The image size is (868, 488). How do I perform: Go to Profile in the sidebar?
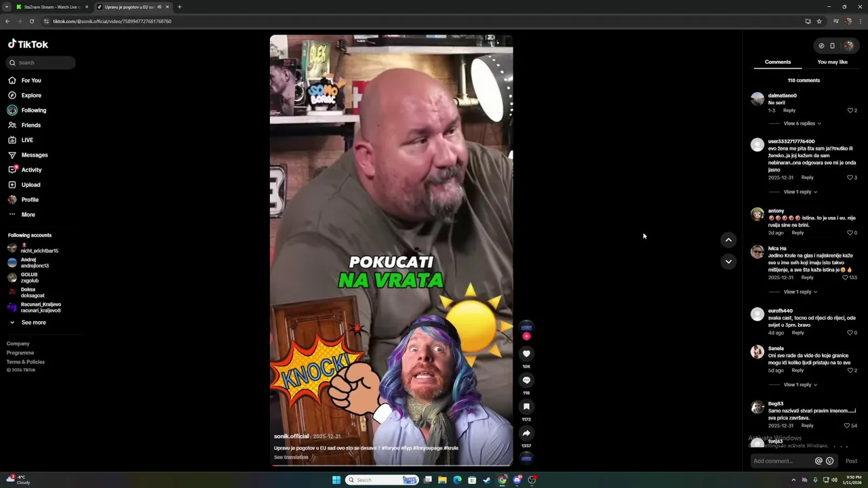30,200
